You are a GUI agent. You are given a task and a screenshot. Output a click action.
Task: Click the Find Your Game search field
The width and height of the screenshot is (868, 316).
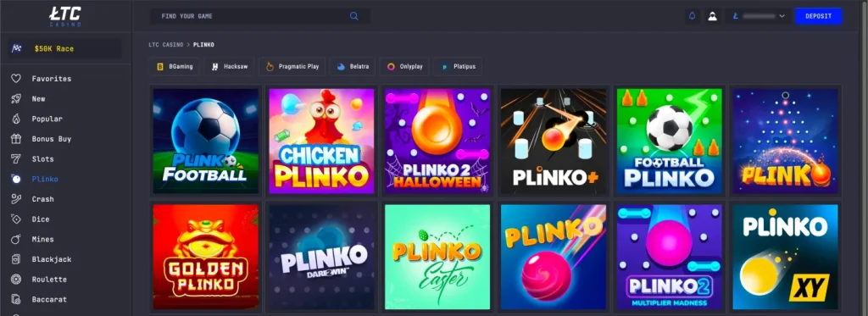coord(260,16)
